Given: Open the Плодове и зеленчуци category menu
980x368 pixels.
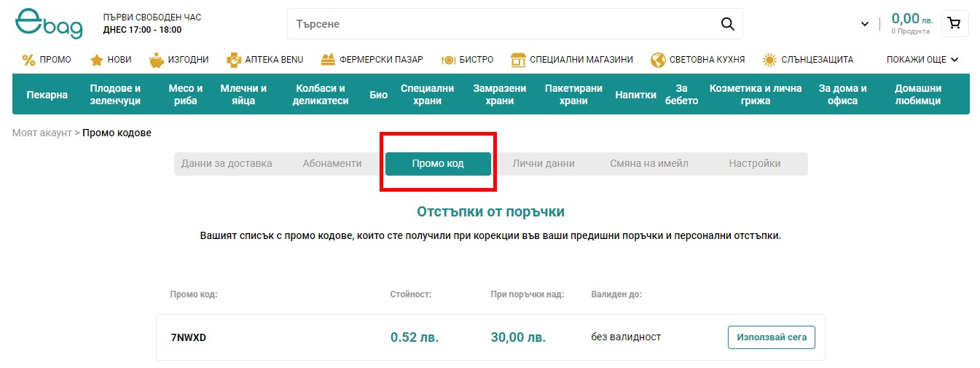Looking at the screenshot, I should click(x=115, y=95).
